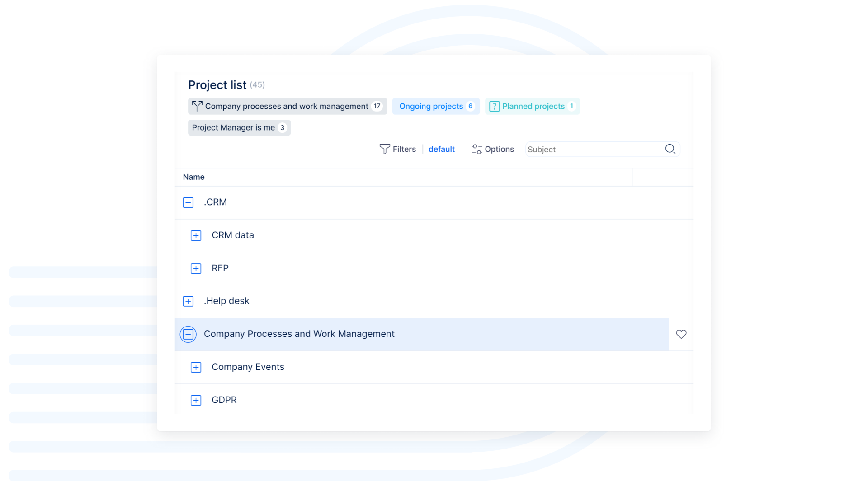Expand the Company Events subproject
Image resolution: width=868 pixels, height=486 pixels.
click(196, 367)
